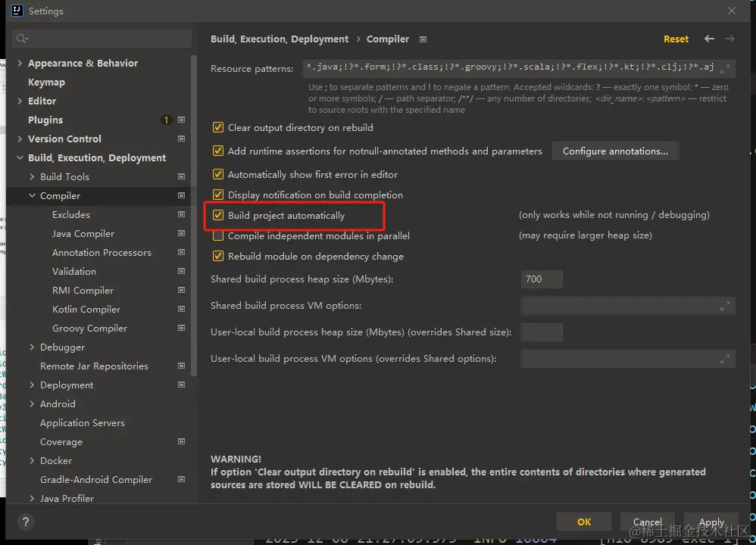This screenshot has width=756, height=545.
Task: Expand Appearance & Behavior section
Action: click(20, 63)
